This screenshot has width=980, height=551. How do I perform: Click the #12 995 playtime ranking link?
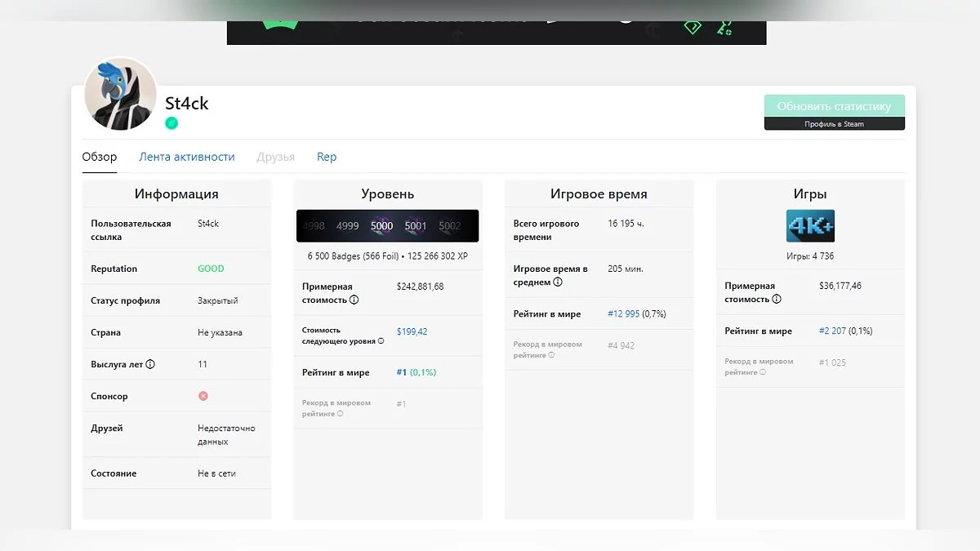[624, 314]
